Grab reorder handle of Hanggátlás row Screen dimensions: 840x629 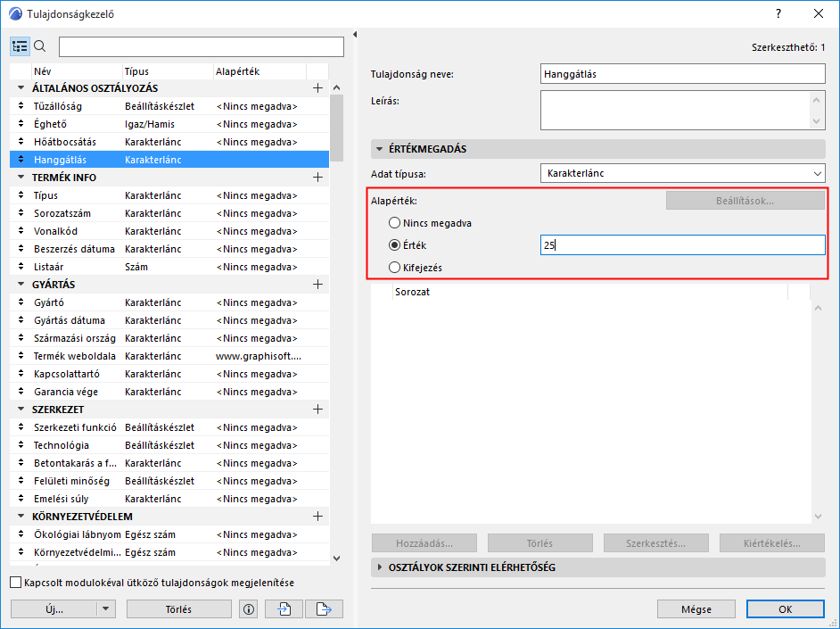click(x=21, y=160)
